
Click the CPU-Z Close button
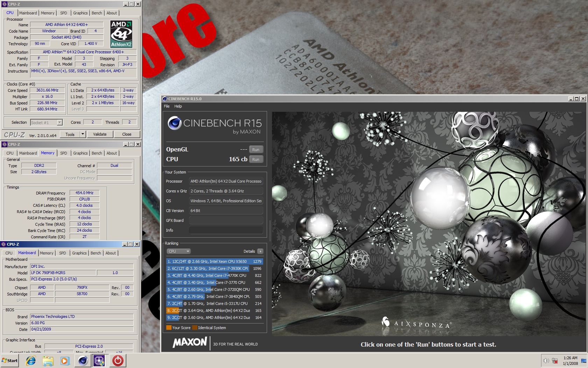click(x=127, y=134)
